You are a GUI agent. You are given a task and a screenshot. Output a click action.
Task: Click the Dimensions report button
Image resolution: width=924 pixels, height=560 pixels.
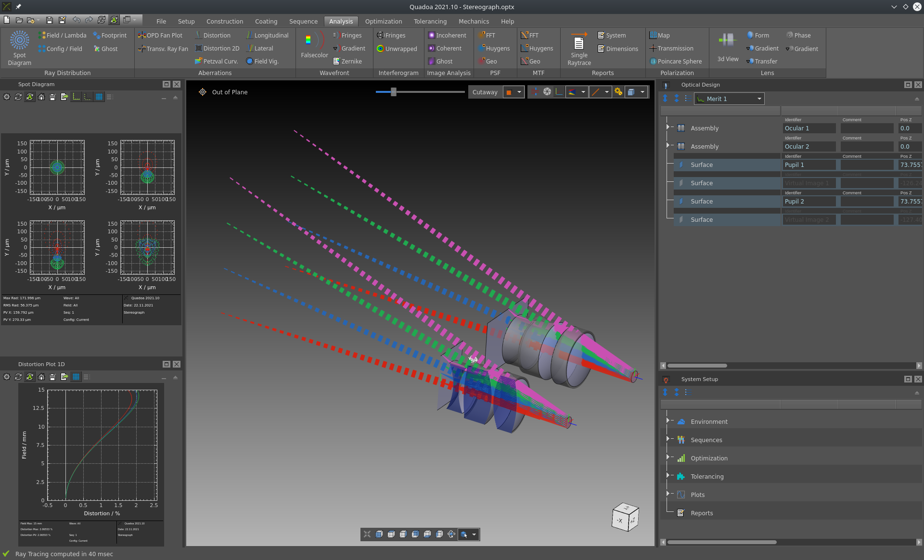pyautogui.click(x=618, y=49)
